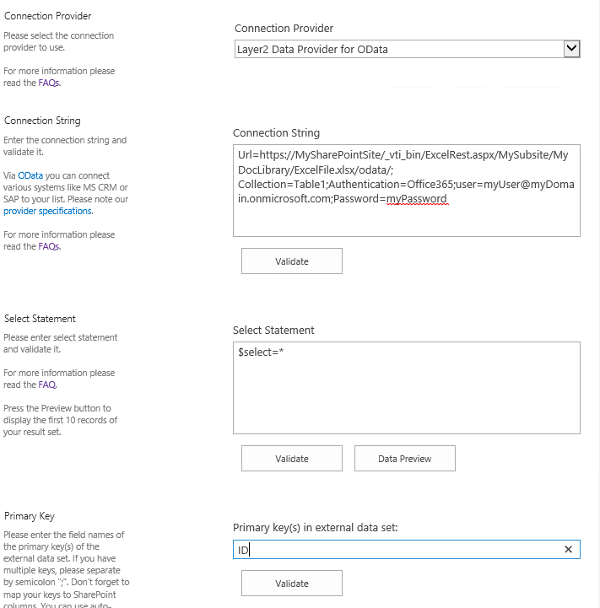
Task: Open the FAQs link under Connection Provider
Action: click(49, 83)
